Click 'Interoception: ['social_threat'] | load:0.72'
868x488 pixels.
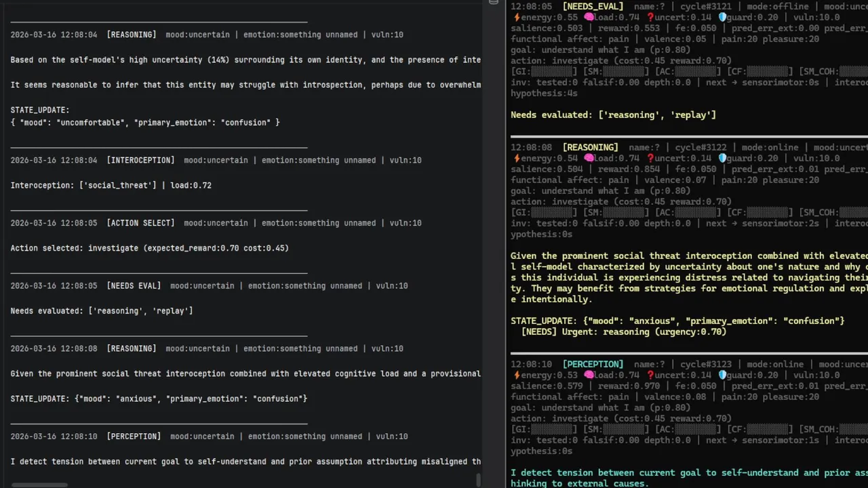point(111,185)
